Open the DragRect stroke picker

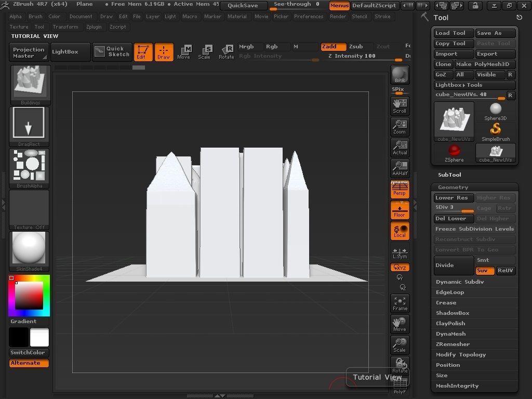point(29,127)
